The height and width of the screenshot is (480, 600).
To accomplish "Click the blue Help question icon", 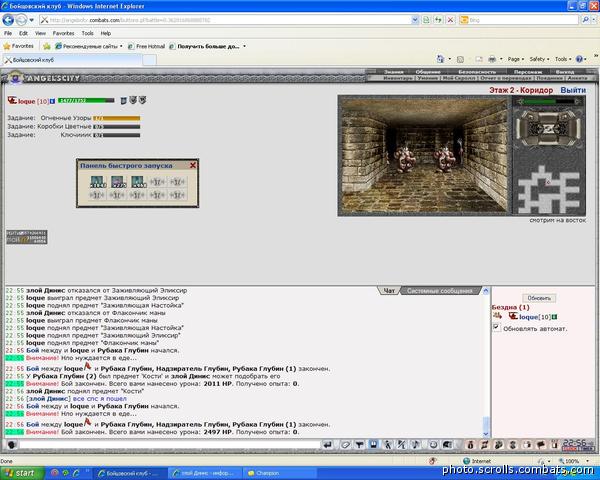I will [579, 59].
